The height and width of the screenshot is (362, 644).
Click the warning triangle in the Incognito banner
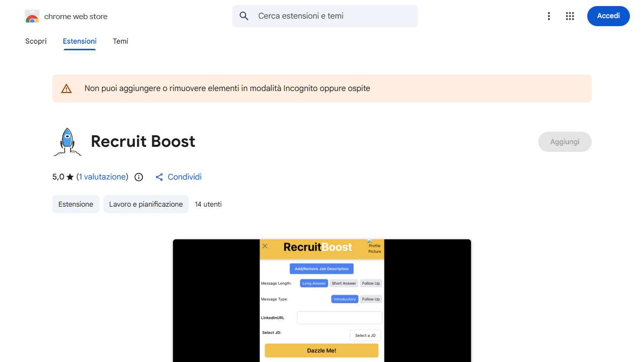[x=66, y=88]
